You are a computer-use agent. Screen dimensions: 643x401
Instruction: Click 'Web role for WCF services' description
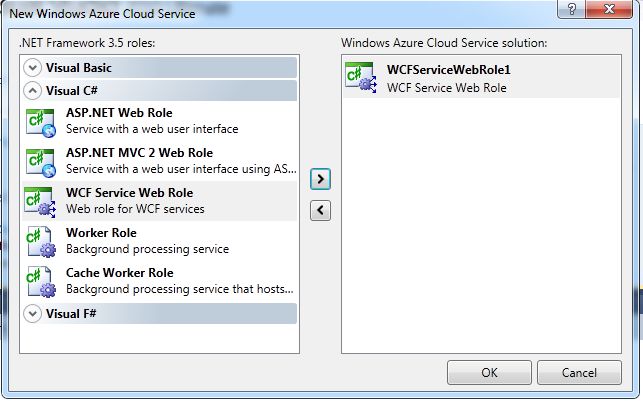pyautogui.click(x=135, y=209)
